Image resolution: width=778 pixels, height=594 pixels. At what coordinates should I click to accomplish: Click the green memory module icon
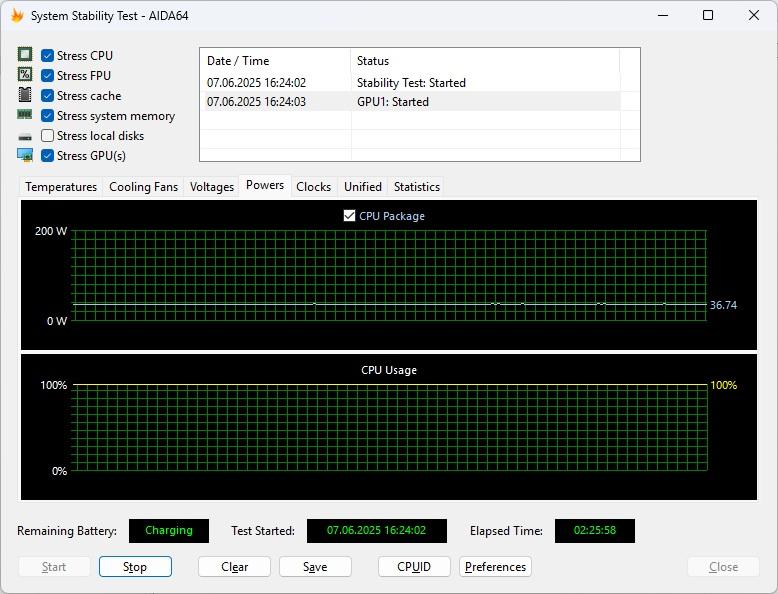tap(25, 115)
